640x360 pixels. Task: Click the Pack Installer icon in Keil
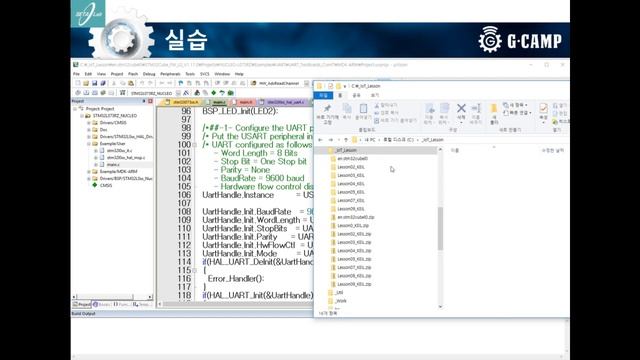coord(230,93)
